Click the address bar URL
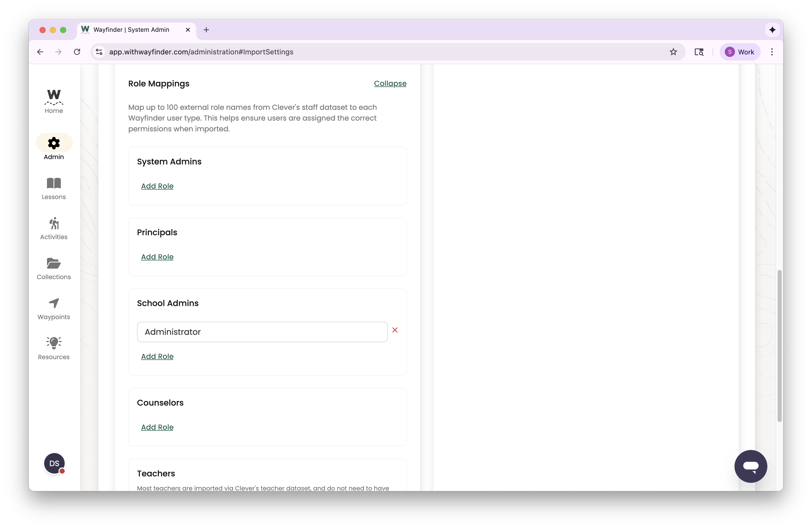Viewport: 812px width, 529px height. [x=201, y=52]
